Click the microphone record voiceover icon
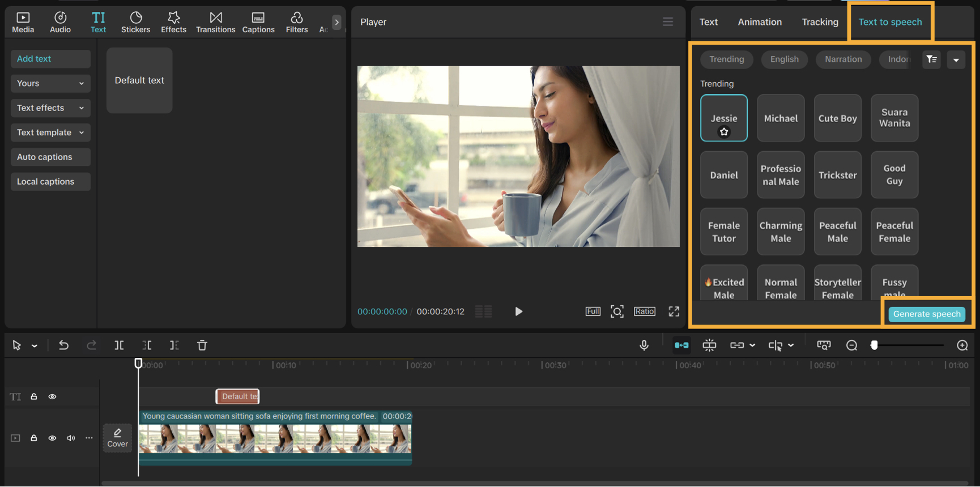This screenshot has height=487, width=980. (x=644, y=345)
